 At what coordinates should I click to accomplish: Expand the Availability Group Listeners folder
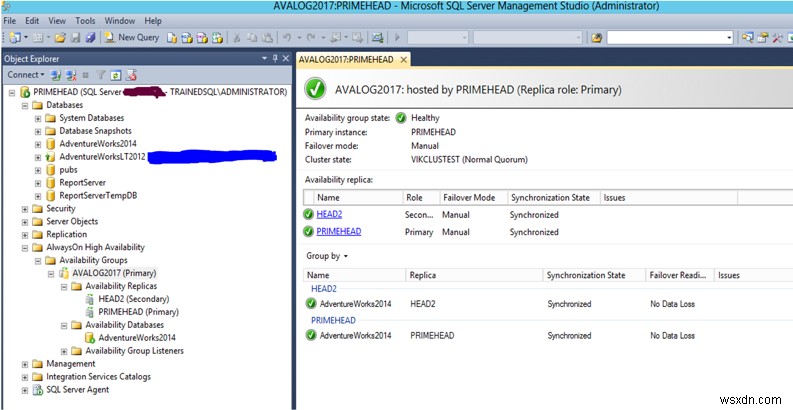pos(64,351)
